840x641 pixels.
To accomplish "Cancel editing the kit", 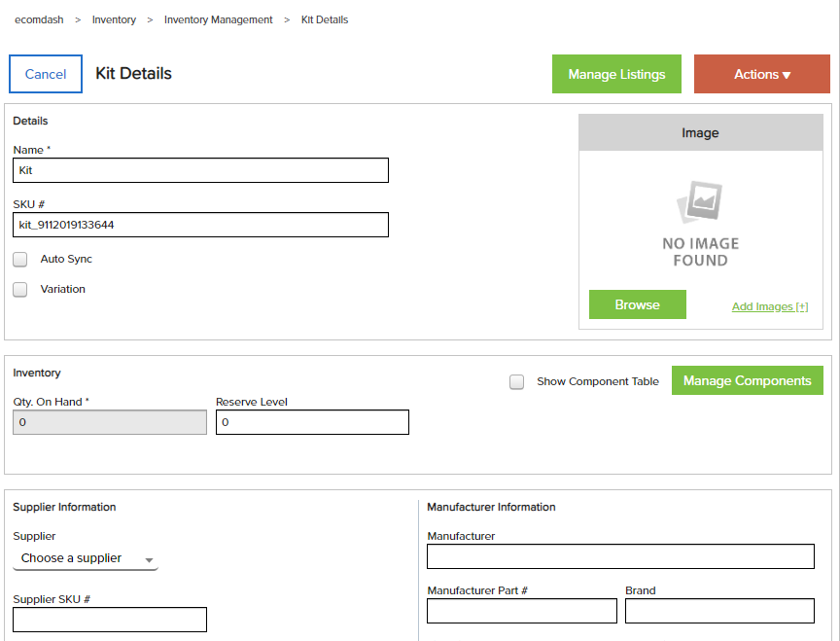I will click(x=46, y=74).
